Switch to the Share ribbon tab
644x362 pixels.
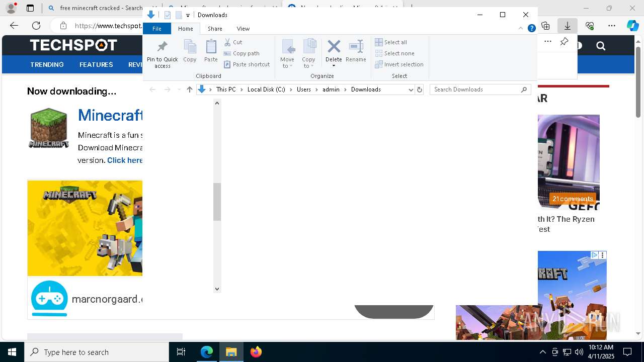215,29
